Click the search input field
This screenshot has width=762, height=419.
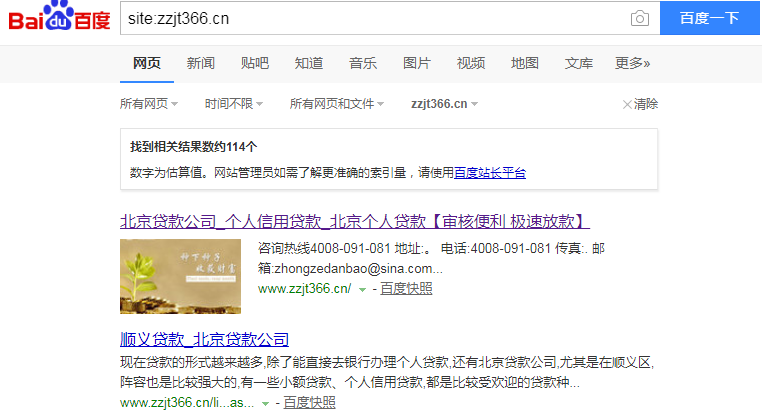coord(370,18)
